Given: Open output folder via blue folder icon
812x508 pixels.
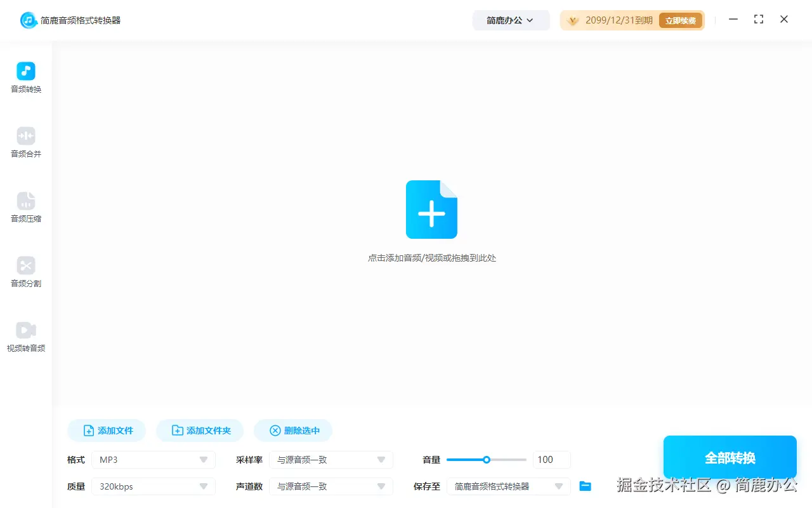Looking at the screenshot, I should (585, 486).
